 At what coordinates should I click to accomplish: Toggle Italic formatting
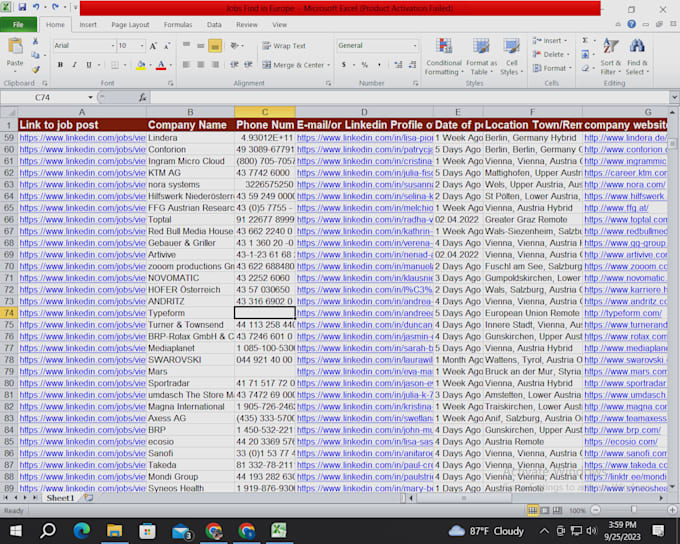75,65
